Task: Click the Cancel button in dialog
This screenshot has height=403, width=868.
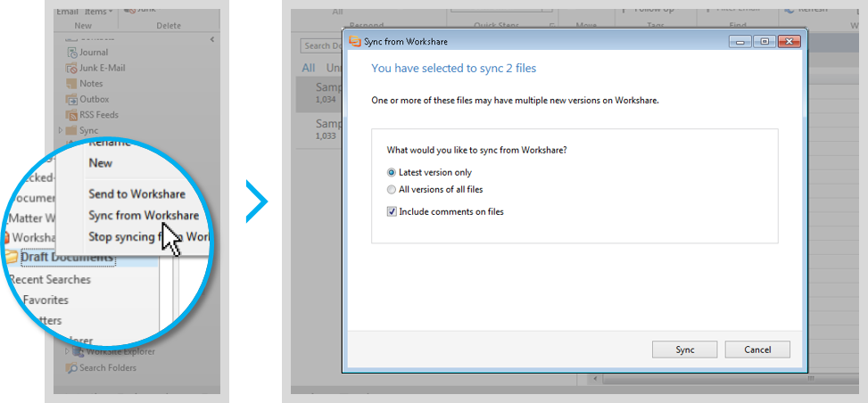Action: (757, 350)
